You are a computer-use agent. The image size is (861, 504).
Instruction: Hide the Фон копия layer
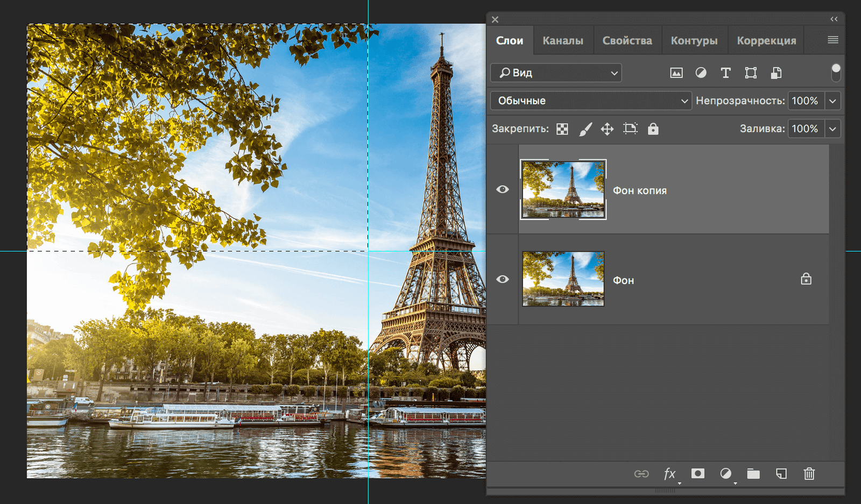503,189
